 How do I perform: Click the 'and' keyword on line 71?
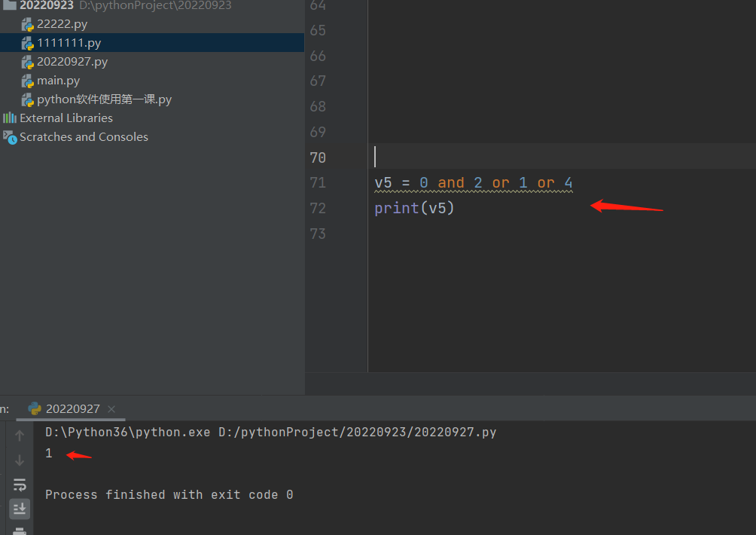point(451,183)
